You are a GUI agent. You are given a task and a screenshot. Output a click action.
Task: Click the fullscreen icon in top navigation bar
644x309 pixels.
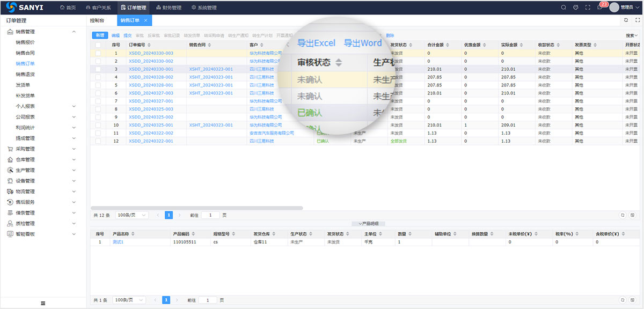point(588,8)
